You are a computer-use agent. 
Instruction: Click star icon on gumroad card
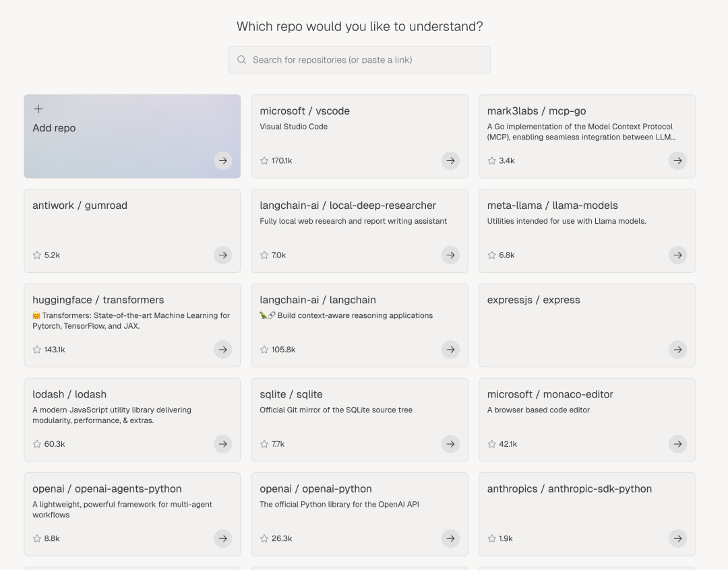pyautogui.click(x=37, y=255)
